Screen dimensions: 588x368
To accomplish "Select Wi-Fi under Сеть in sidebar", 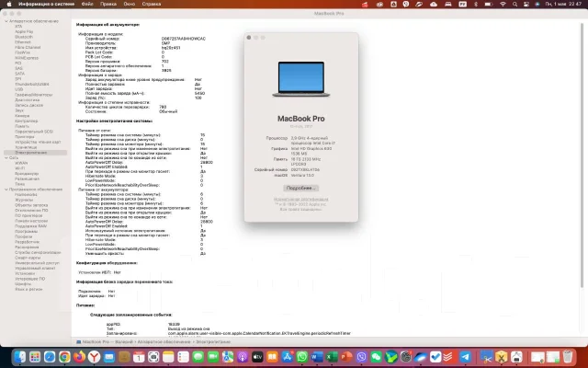I will click(19, 168).
